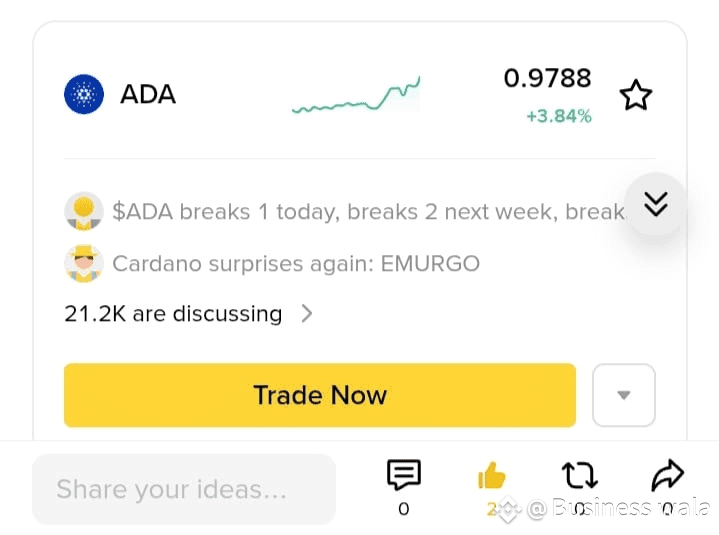Tap the repost arrows icon
Viewport: 719px width, 535px height.
580,475
